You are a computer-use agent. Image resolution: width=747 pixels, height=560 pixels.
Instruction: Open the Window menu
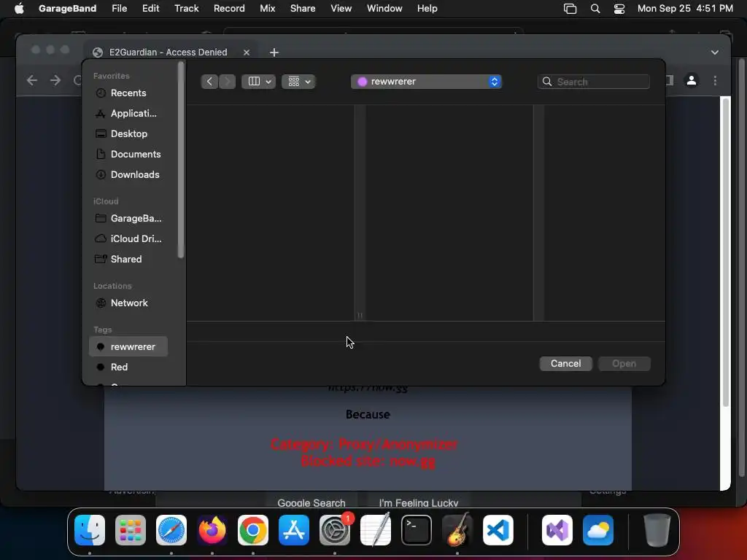384,9
